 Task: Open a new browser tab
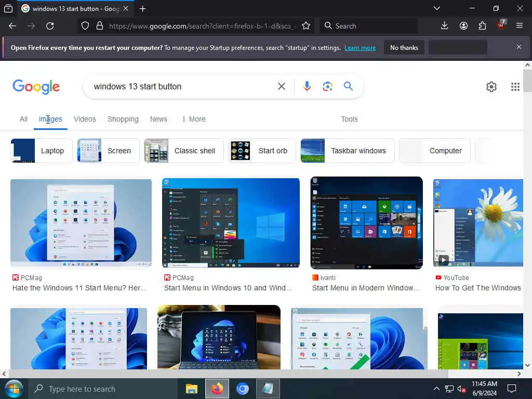click(143, 8)
